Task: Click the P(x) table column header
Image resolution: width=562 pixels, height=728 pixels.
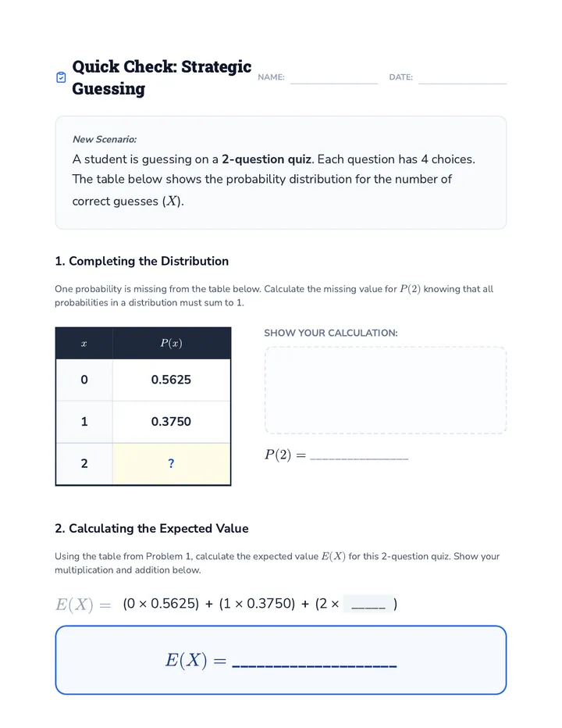Action: (171, 343)
